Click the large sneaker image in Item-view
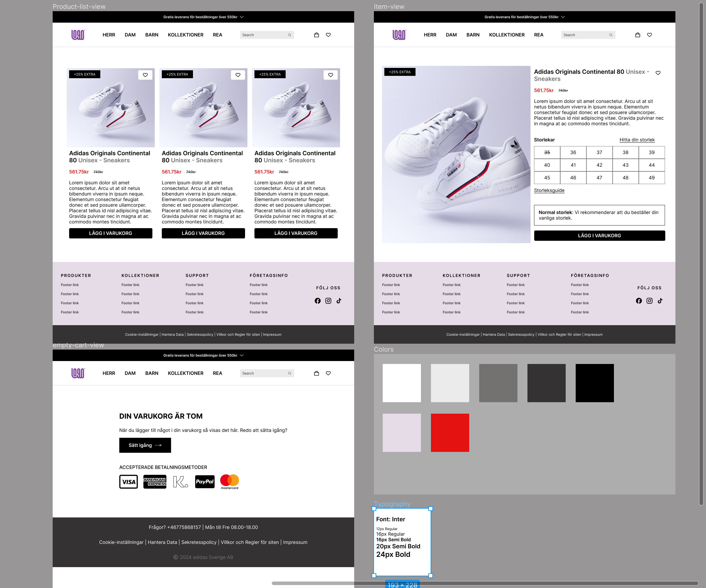This screenshot has height=588, width=706. click(x=456, y=154)
